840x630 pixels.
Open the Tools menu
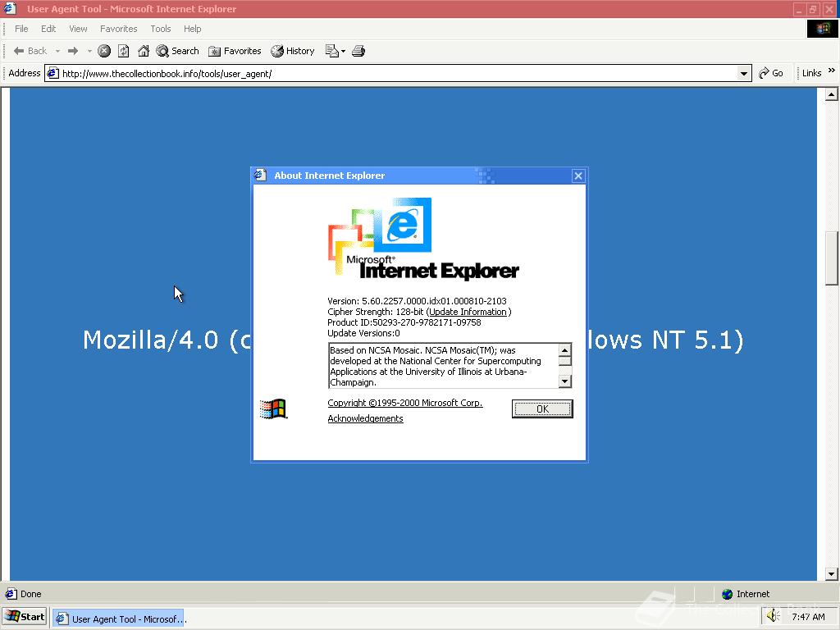coord(161,29)
